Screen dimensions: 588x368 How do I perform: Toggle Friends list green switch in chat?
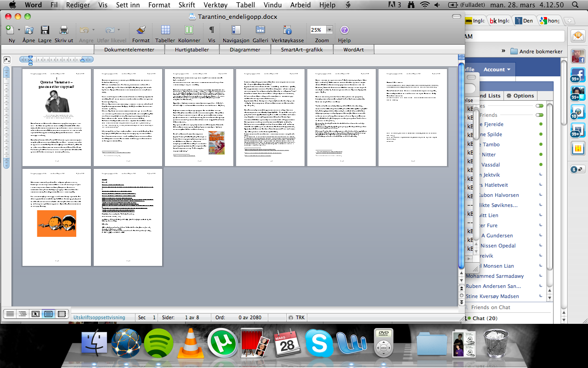[539, 115]
